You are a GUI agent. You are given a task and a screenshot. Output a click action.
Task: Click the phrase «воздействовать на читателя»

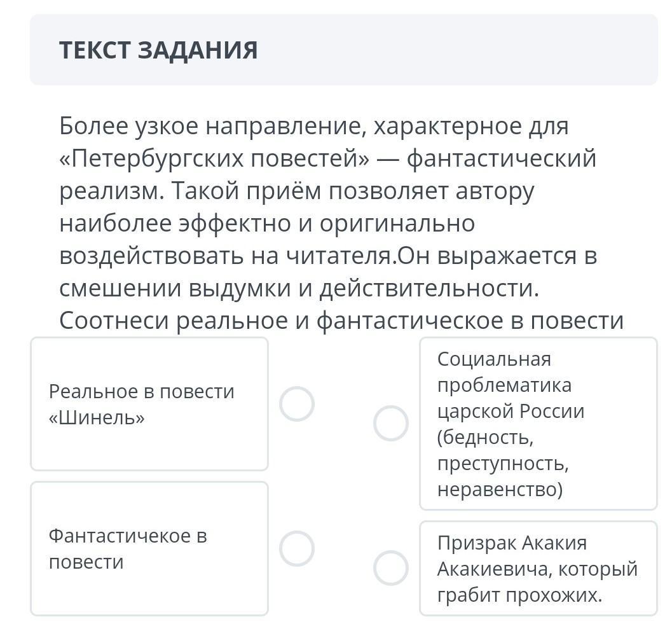(227, 256)
